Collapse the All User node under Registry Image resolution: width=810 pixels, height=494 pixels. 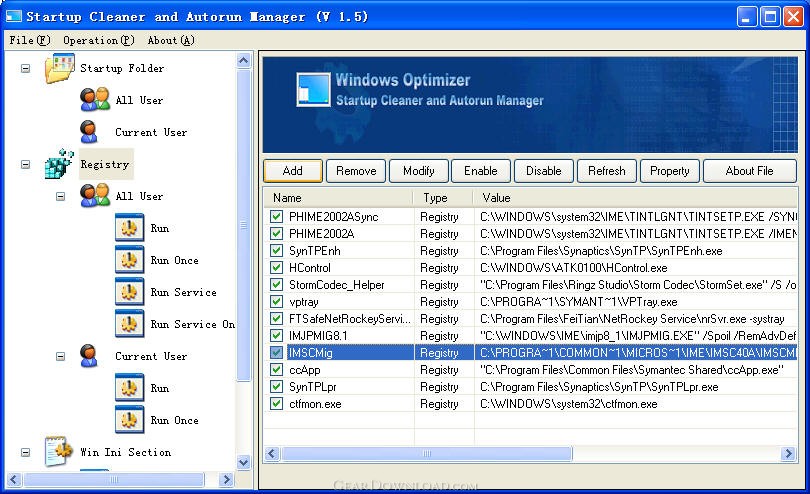click(60, 196)
